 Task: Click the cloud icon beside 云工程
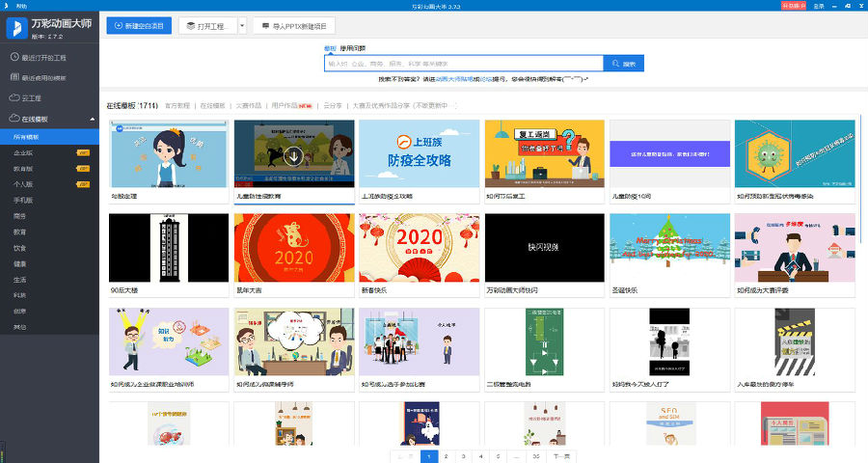13,98
